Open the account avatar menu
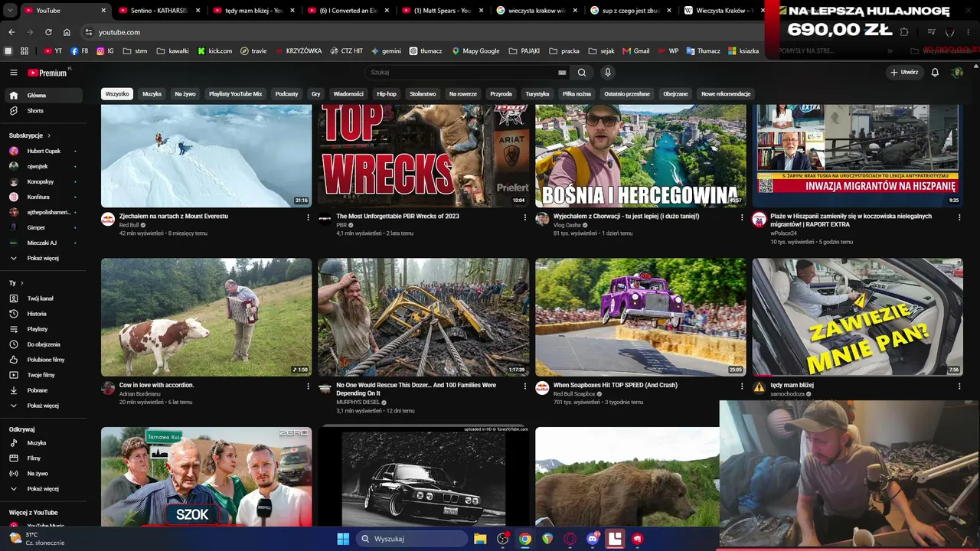Viewport: 980px width, 551px height. [x=957, y=73]
